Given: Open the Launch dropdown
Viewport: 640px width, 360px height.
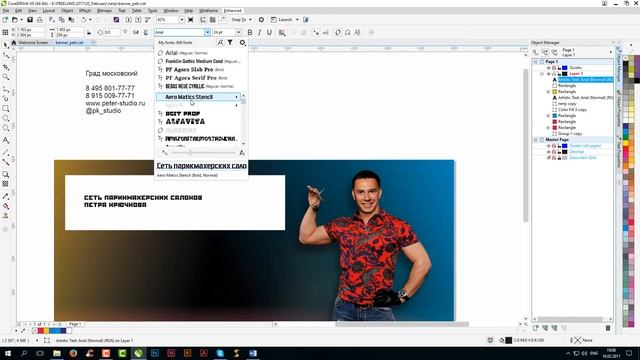Looking at the screenshot, I should [297, 20].
